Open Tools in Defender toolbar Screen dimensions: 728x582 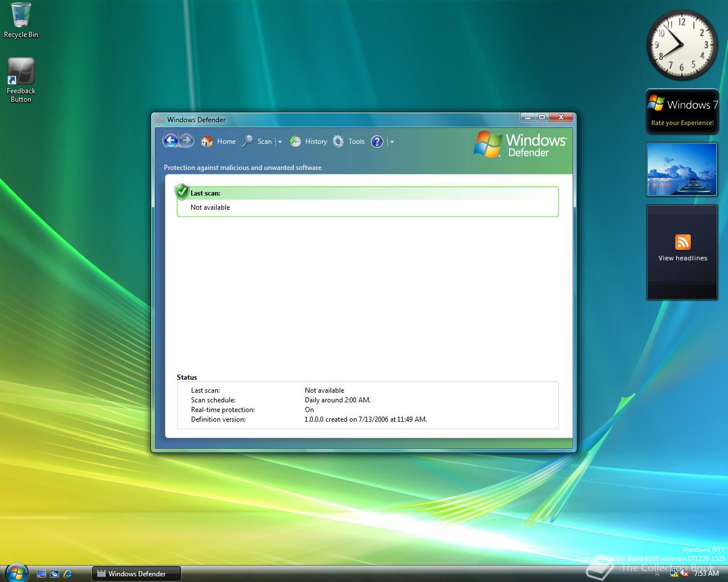click(357, 142)
